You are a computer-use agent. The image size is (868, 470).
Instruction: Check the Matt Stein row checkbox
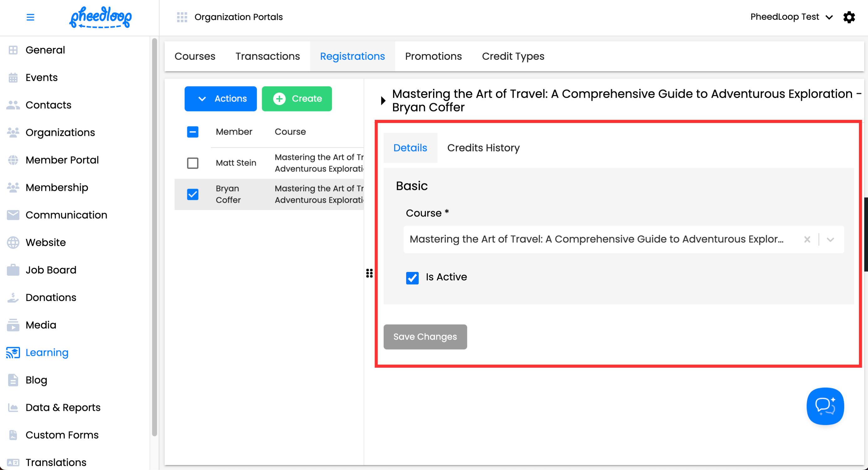click(193, 163)
